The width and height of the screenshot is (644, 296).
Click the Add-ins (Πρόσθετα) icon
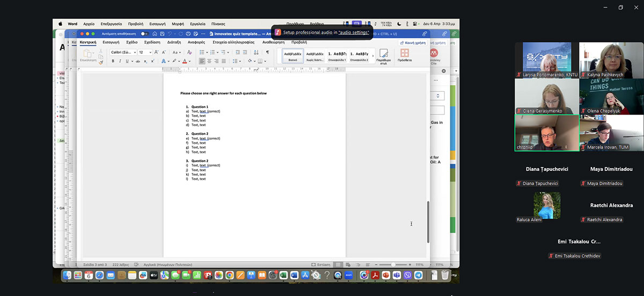[x=405, y=55]
